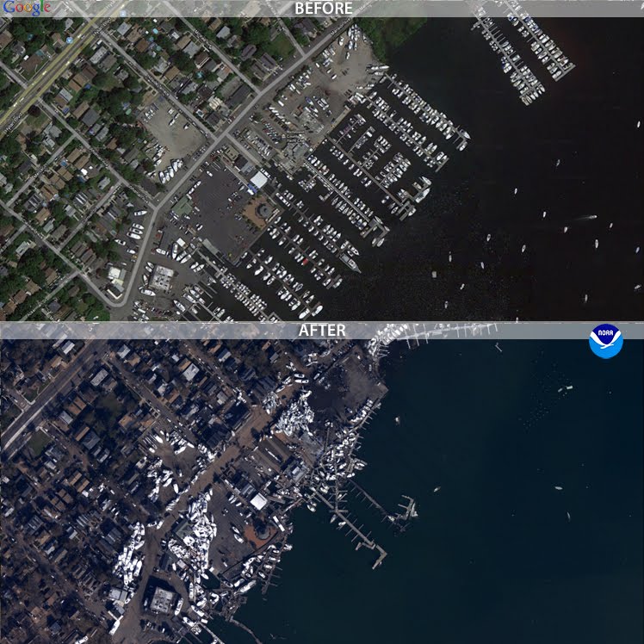Click the boat with a wake in open water
The height and width of the screenshot is (644, 644).
[x=587, y=217]
